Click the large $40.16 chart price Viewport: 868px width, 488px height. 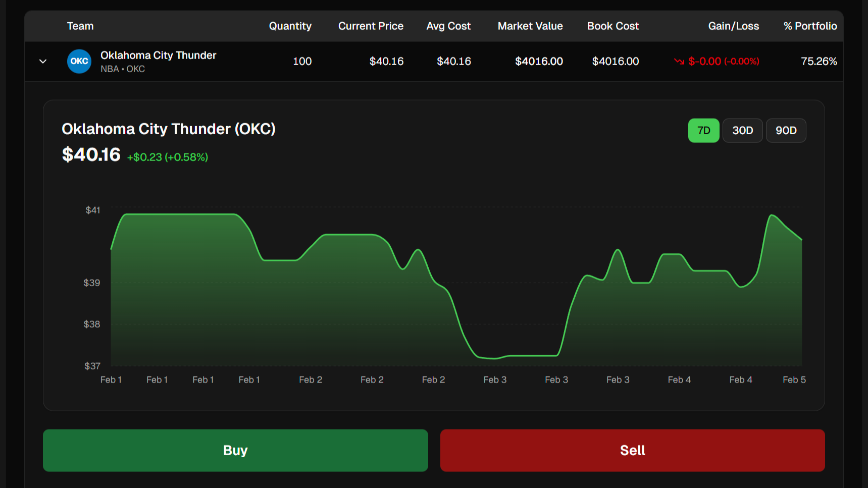coord(91,154)
